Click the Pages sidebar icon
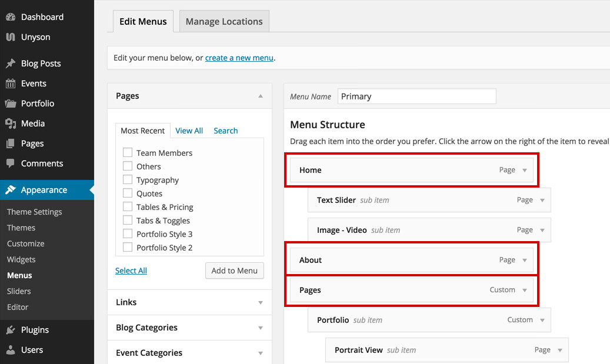Image resolution: width=610 pixels, height=364 pixels. [11, 143]
